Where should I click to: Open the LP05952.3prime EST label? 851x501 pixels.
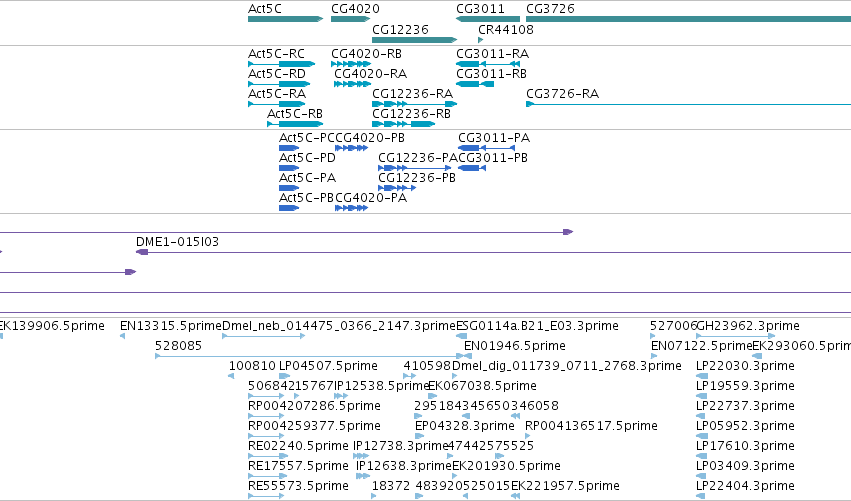pos(745,427)
